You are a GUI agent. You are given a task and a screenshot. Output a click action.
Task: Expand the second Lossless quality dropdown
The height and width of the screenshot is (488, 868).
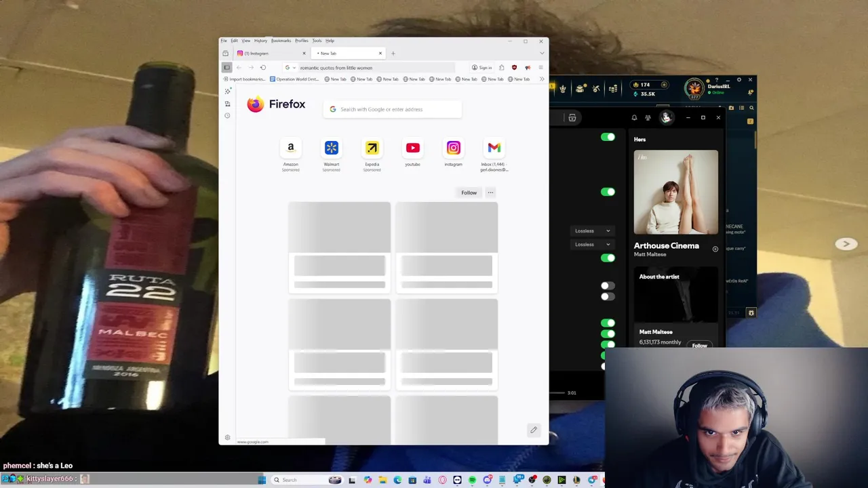pyautogui.click(x=592, y=245)
